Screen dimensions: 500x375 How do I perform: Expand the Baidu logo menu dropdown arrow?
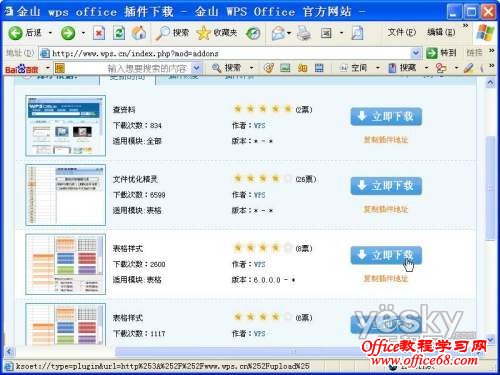click(x=47, y=68)
